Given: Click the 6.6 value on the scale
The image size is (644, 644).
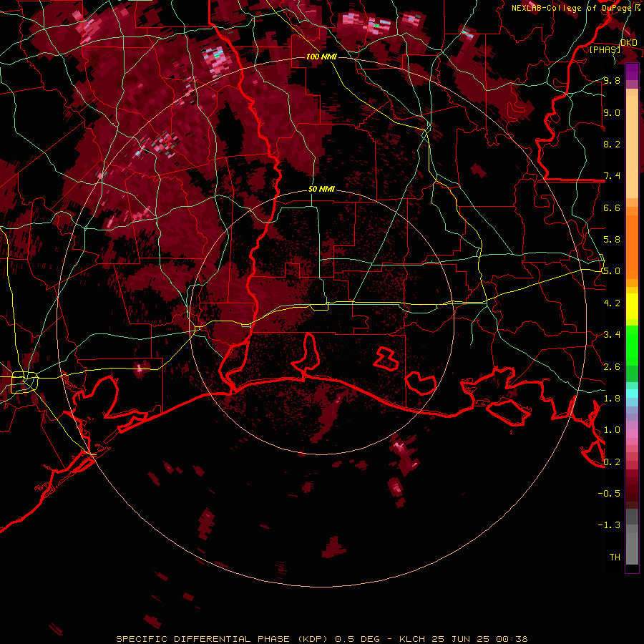Looking at the screenshot, I should pos(612,208).
